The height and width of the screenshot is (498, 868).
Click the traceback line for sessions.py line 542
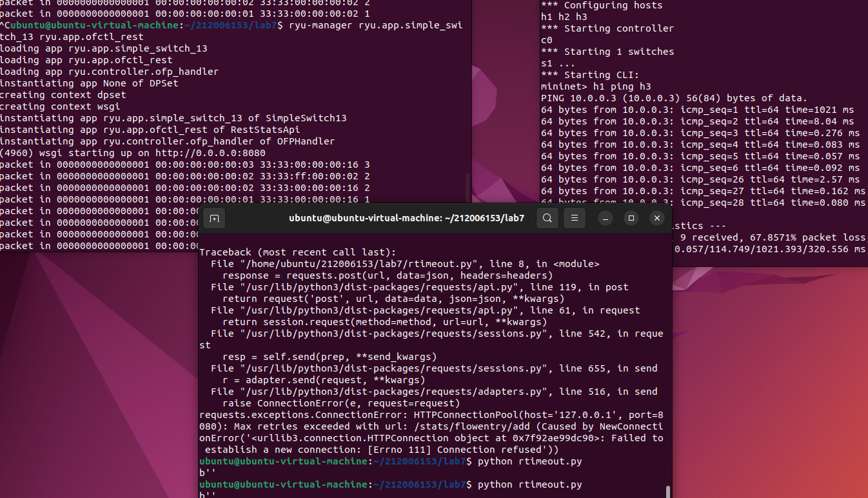tap(431, 339)
